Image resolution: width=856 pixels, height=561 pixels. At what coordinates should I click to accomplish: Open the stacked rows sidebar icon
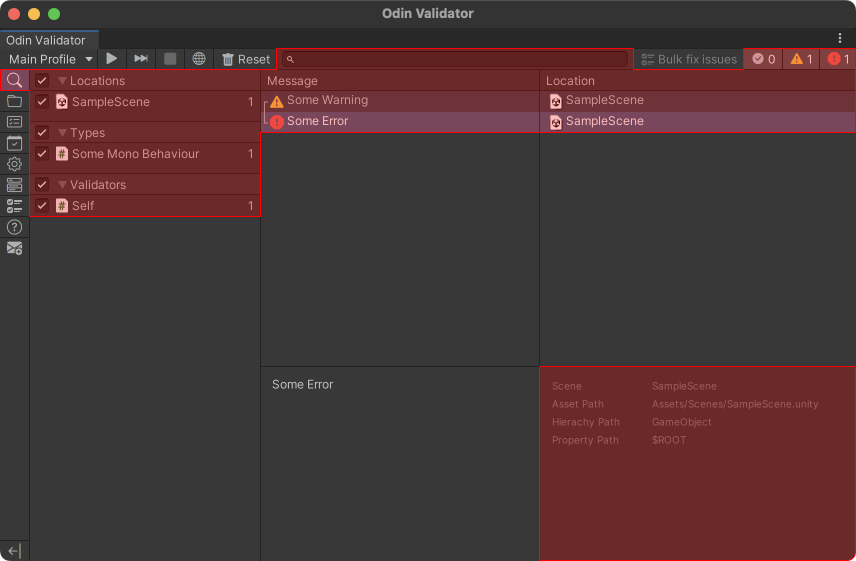click(14, 185)
